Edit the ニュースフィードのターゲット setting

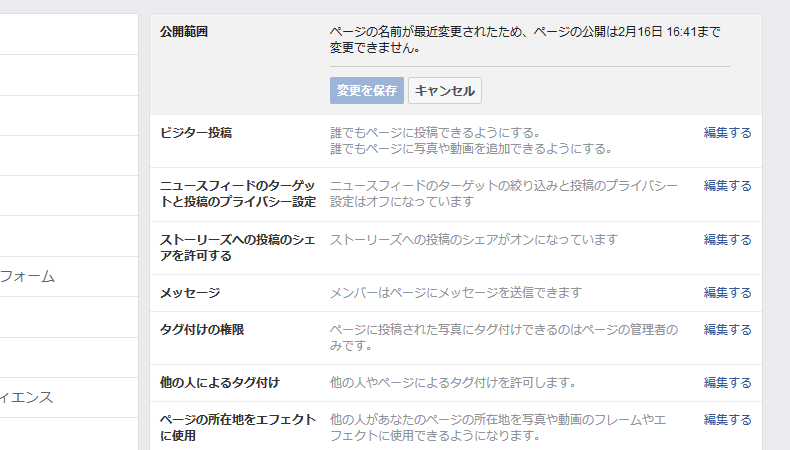click(727, 186)
